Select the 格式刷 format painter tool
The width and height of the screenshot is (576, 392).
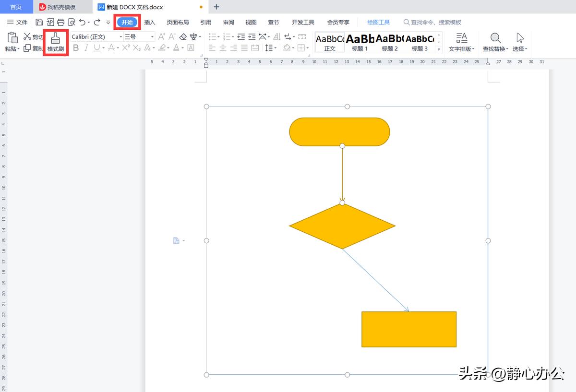55,42
